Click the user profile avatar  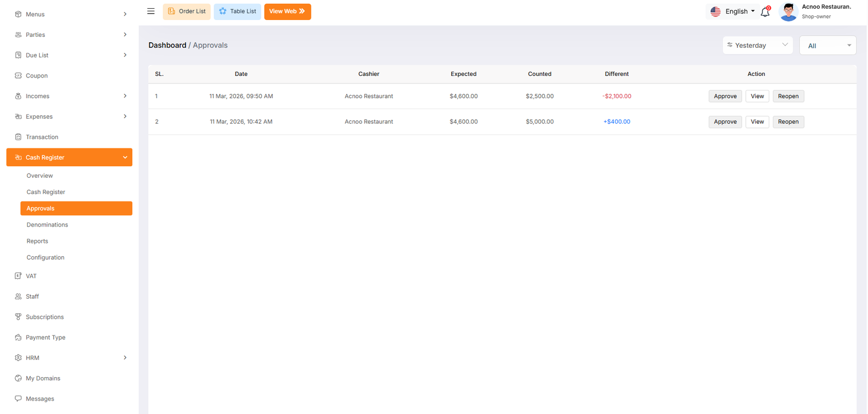pyautogui.click(x=788, y=12)
